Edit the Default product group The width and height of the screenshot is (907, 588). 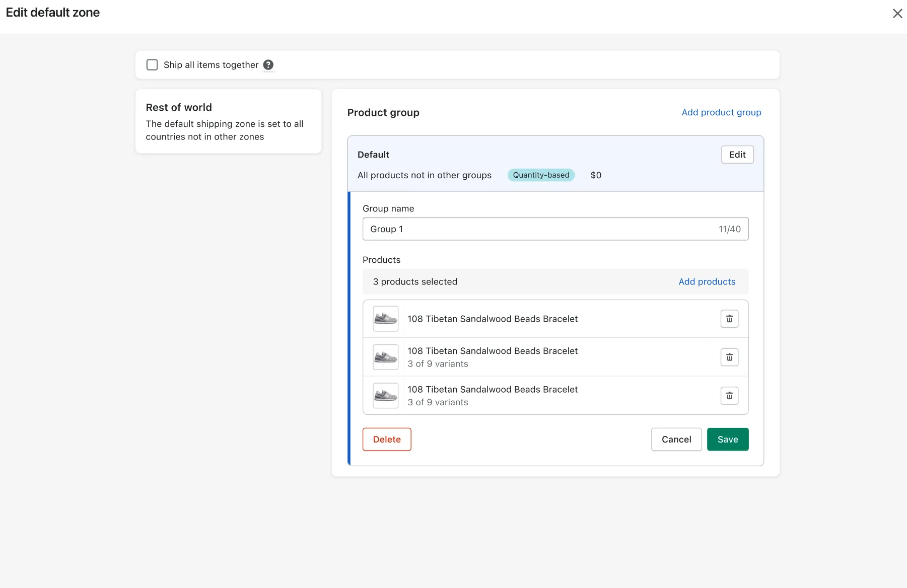pos(737,155)
